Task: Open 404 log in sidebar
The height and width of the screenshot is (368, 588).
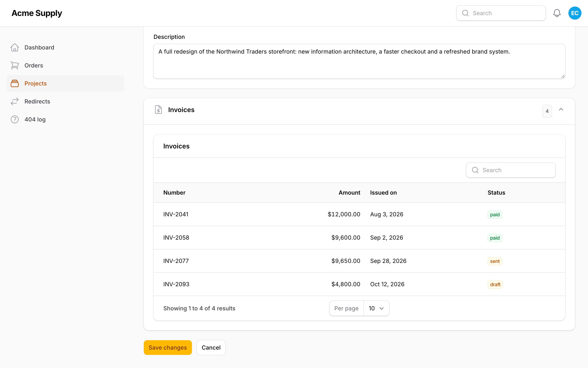Action: [65, 120]
